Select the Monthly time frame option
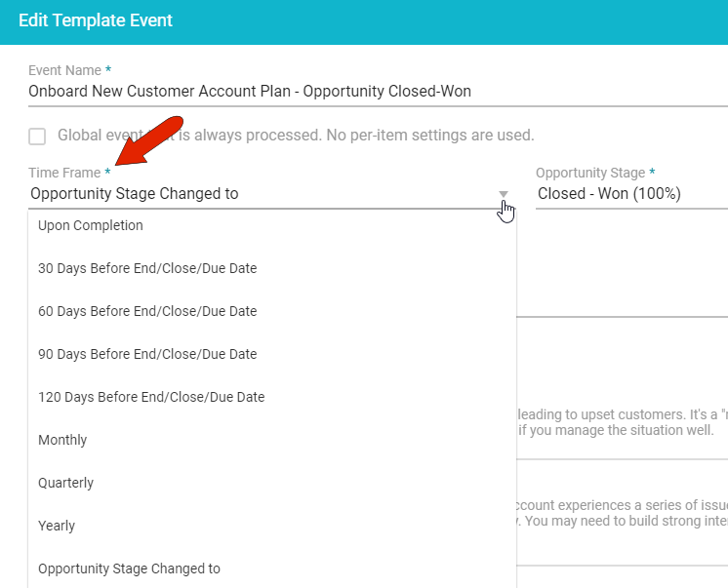 [62, 440]
